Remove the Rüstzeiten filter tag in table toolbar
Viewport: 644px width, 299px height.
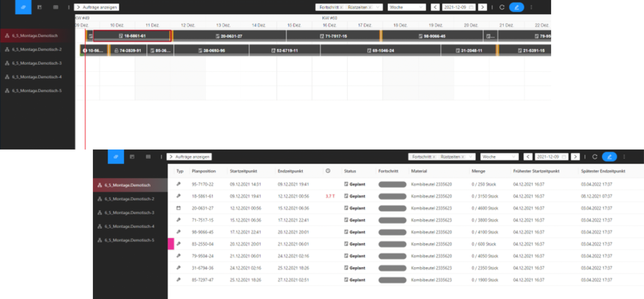coord(463,157)
